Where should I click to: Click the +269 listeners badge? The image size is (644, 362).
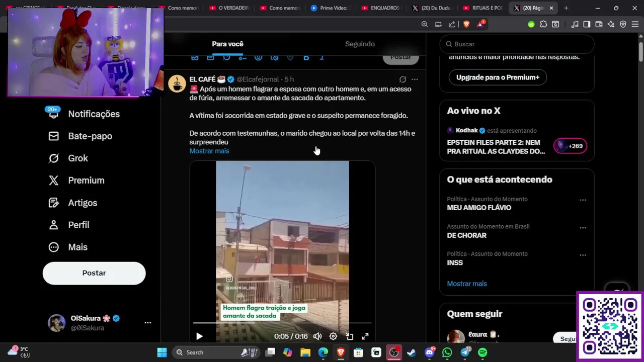pyautogui.click(x=570, y=146)
